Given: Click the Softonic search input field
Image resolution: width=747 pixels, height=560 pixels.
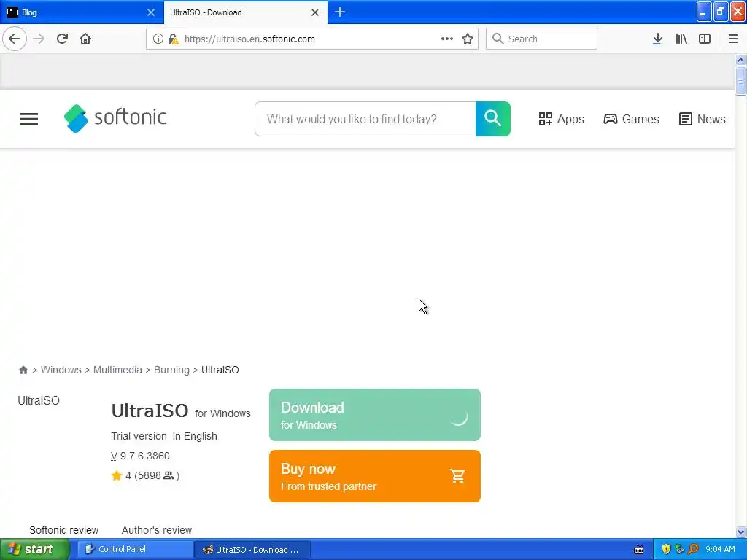Looking at the screenshot, I should [365, 119].
